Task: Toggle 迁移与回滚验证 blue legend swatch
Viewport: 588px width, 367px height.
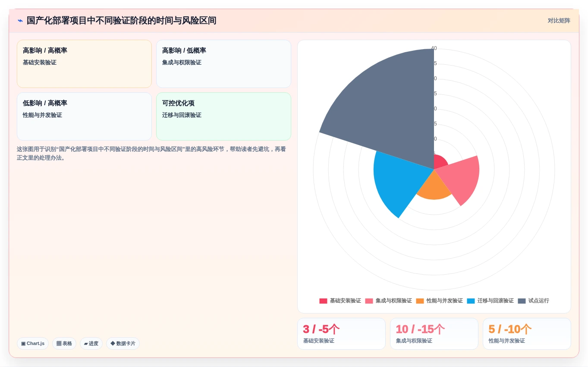Action: point(471,301)
